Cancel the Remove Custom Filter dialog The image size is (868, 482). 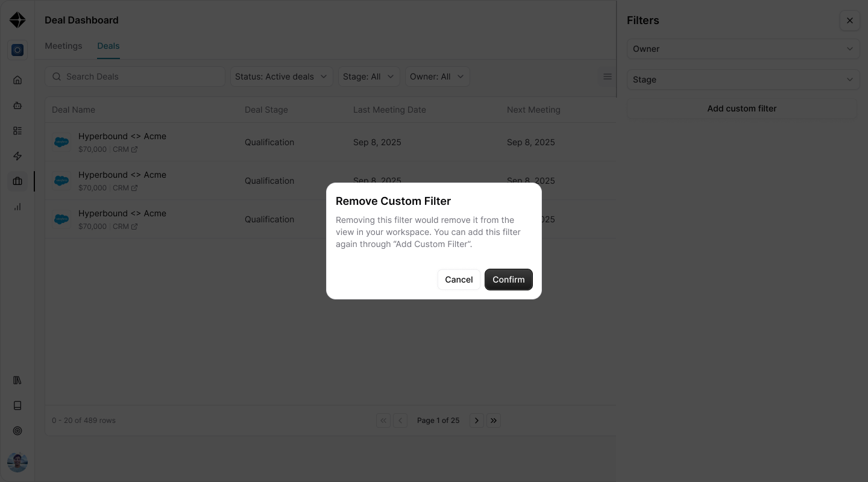tap(459, 280)
